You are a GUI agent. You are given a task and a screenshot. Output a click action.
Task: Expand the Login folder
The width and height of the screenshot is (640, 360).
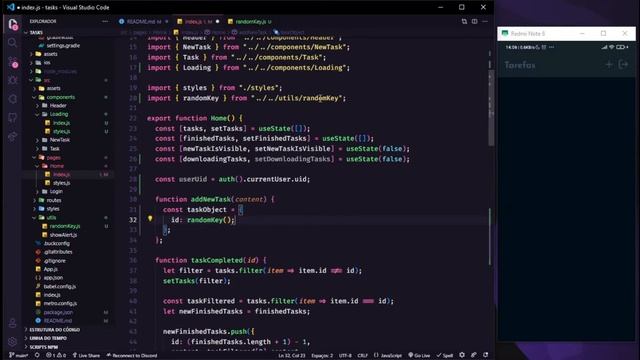[56, 191]
